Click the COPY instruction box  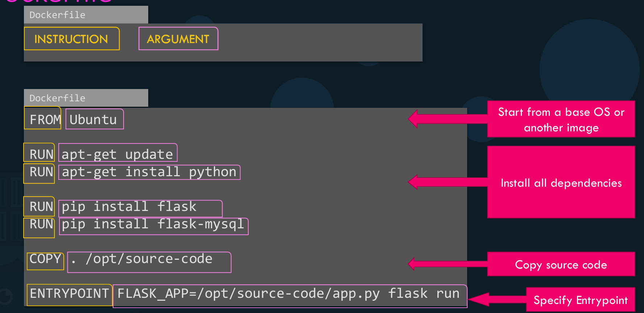click(45, 261)
